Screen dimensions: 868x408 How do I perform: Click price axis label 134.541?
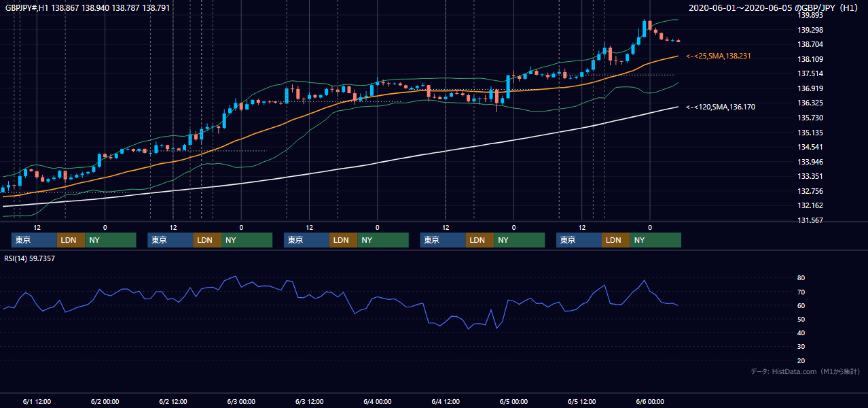tap(810, 147)
